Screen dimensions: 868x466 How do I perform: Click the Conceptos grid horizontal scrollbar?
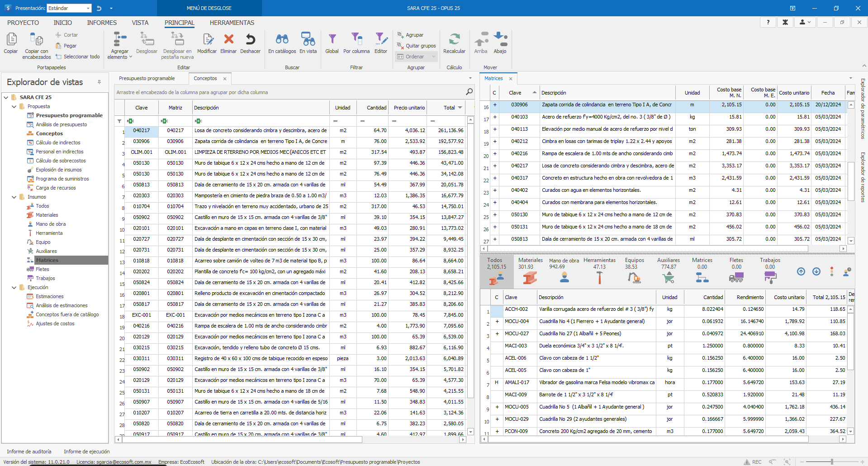coord(242,439)
